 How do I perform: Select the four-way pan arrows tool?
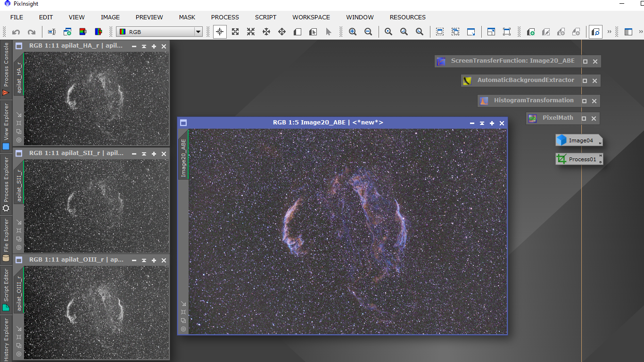pyautogui.click(x=282, y=32)
